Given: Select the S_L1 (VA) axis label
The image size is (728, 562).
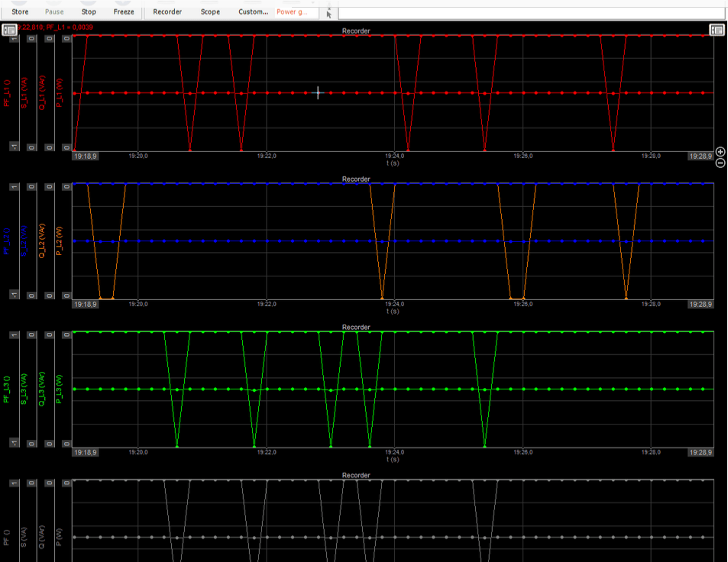Looking at the screenshot, I should point(24,93).
